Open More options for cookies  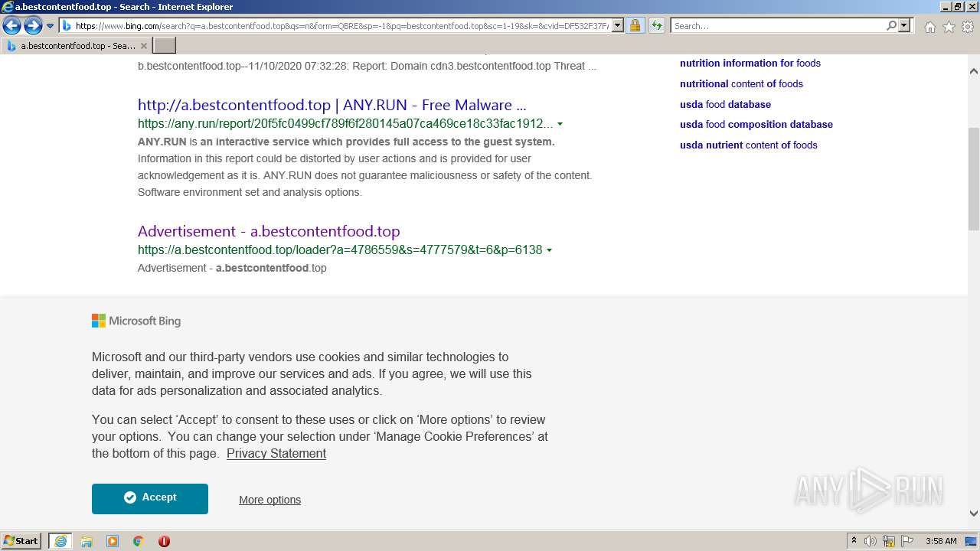(x=269, y=500)
